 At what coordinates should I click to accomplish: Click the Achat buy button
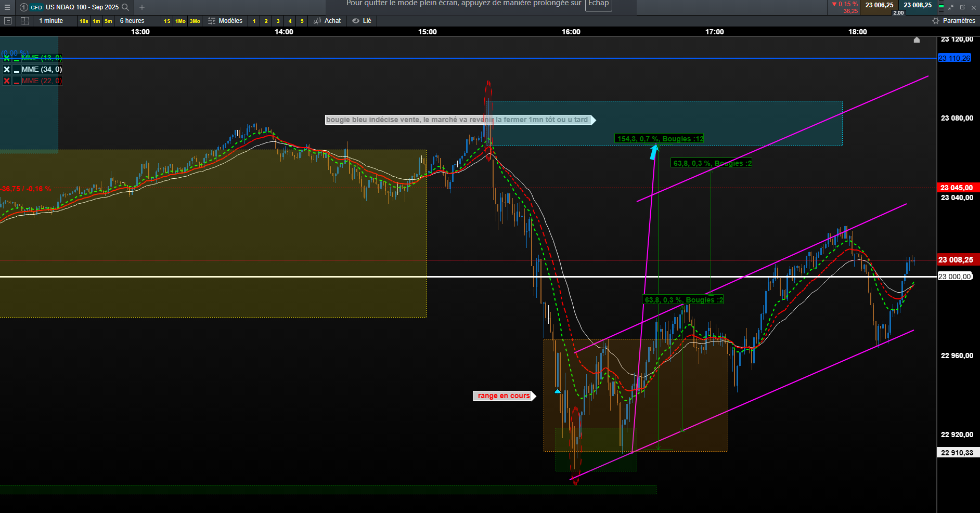[x=328, y=21]
